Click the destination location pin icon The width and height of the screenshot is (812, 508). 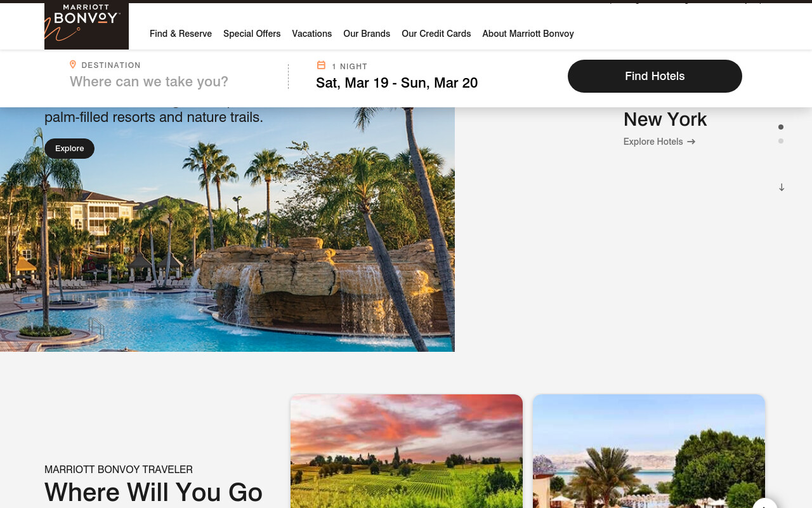tap(73, 65)
